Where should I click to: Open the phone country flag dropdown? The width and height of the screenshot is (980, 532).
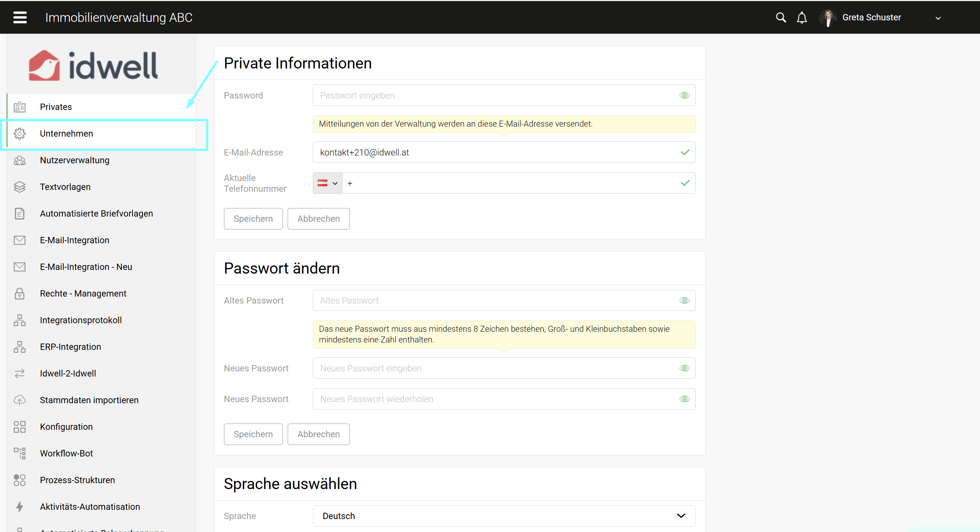(x=328, y=183)
